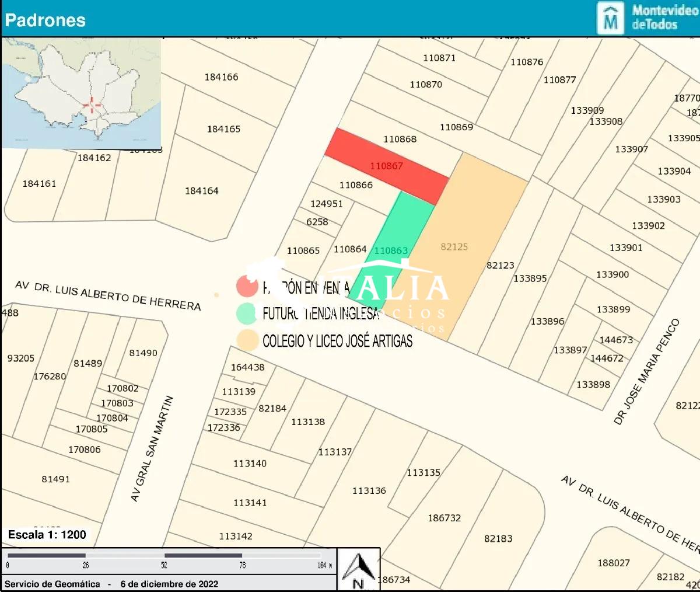The width and height of the screenshot is (700, 592).
Task: Click the Colegio y Liceo José Artigas legend text
Action: 337,341
